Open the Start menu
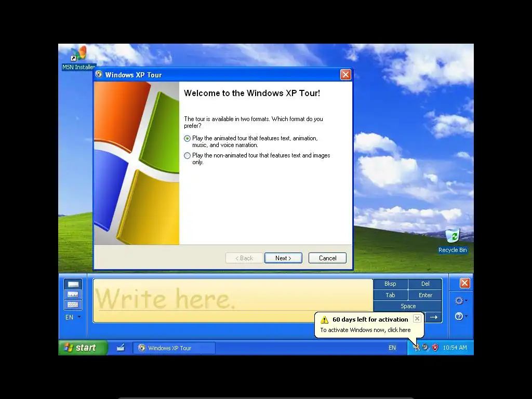Image resolution: width=532 pixels, height=399 pixels. (83, 348)
